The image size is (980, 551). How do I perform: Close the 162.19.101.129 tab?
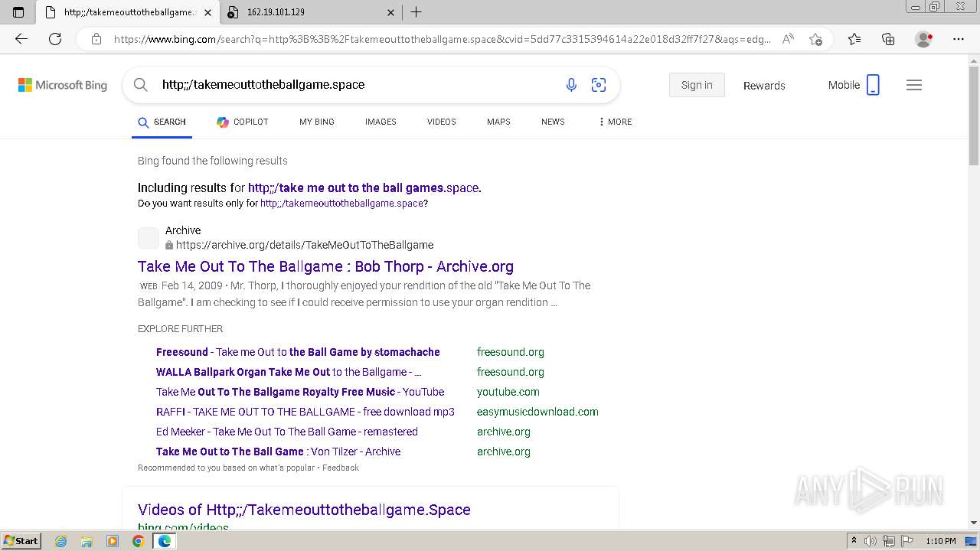click(x=390, y=12)
